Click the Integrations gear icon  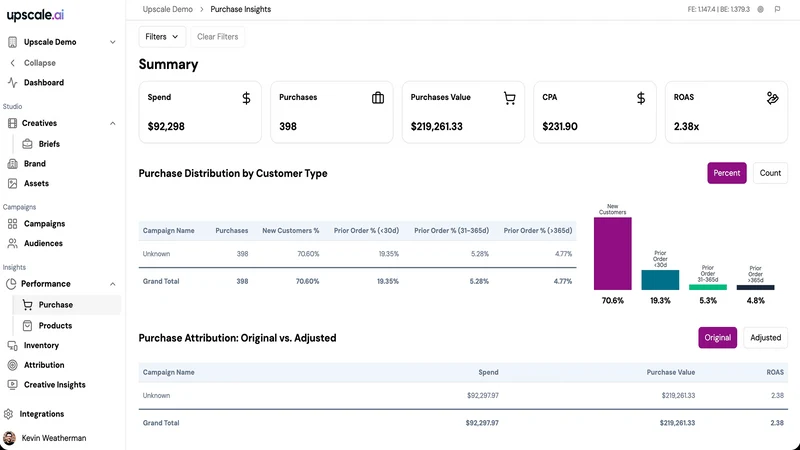click(8, 414)
